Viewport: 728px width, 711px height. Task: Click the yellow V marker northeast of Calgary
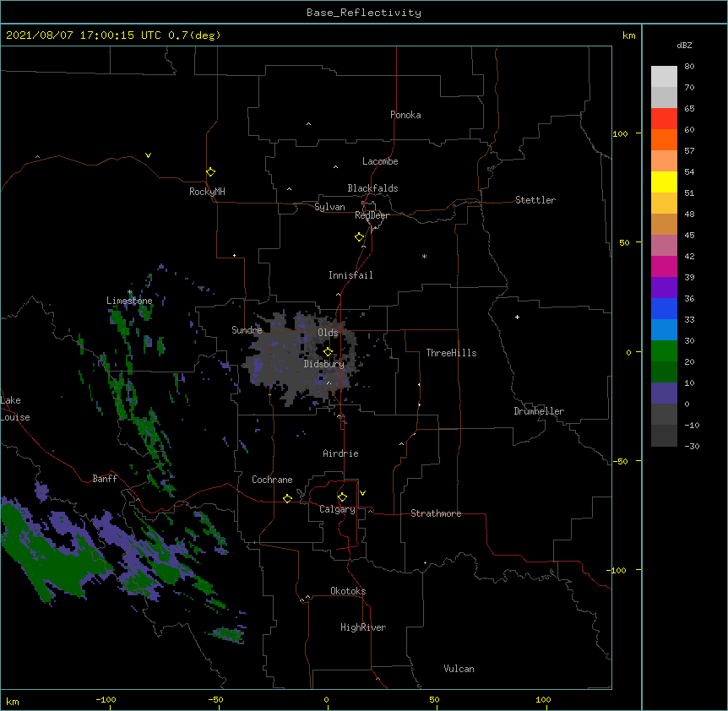pyautogui.click(x=362, y=493)
